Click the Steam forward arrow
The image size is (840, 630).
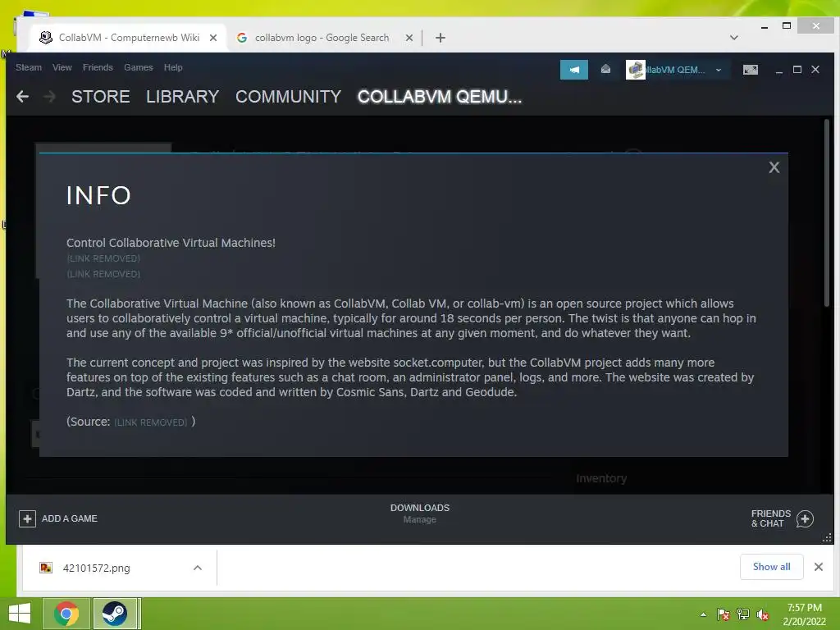coord(49,97)
